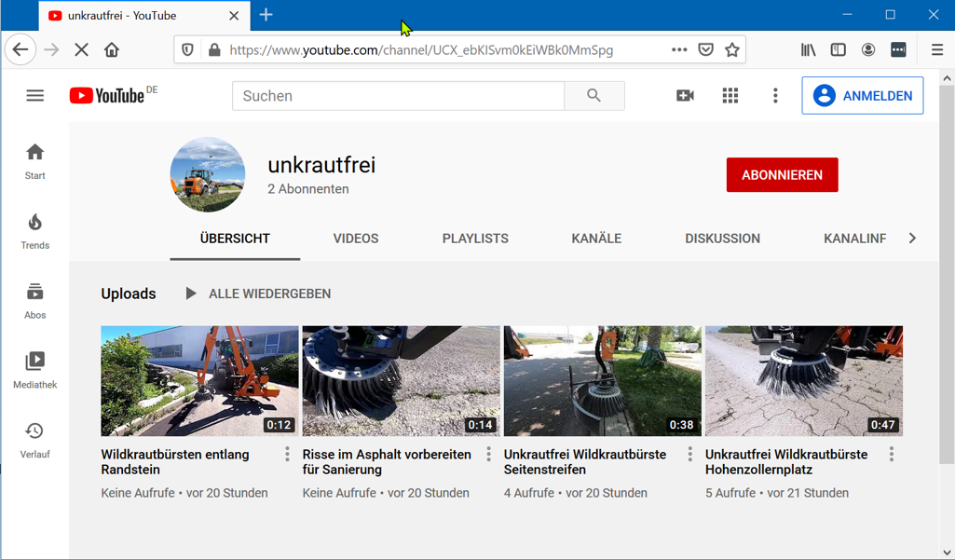Bookmark this page with star icon
955x560 pixels.
click(732, 50)
